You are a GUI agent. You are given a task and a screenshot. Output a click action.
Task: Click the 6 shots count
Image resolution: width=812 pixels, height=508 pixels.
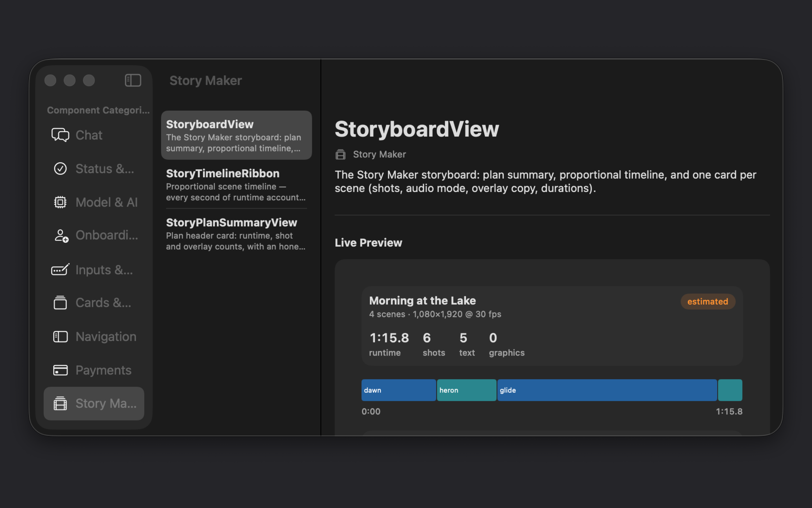(427, 338)
